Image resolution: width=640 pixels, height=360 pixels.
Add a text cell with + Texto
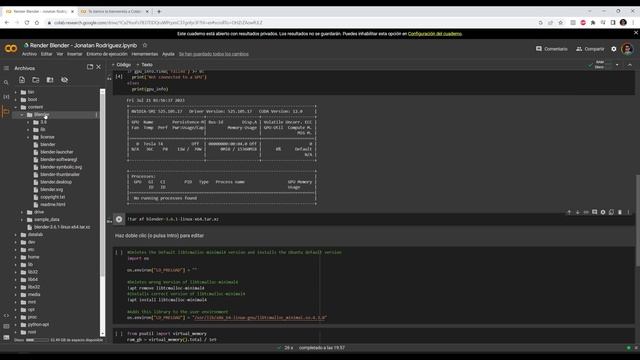click(144, 65)
